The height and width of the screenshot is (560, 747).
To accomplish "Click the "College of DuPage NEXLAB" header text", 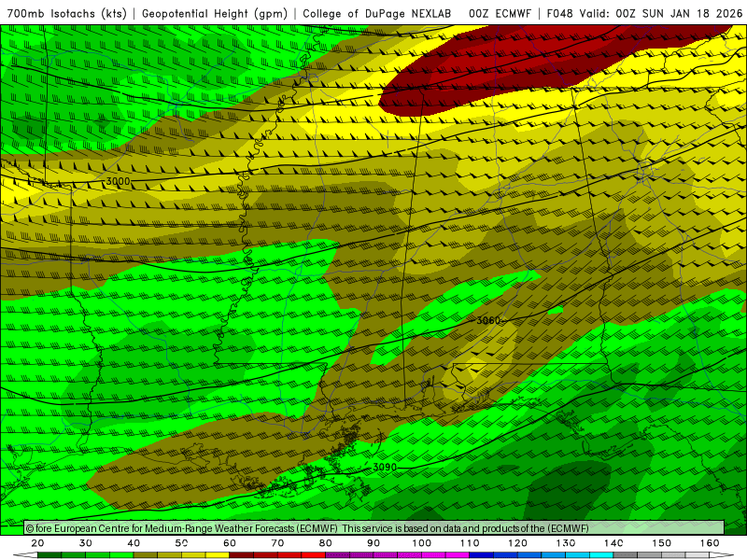I will pos(377,13).
